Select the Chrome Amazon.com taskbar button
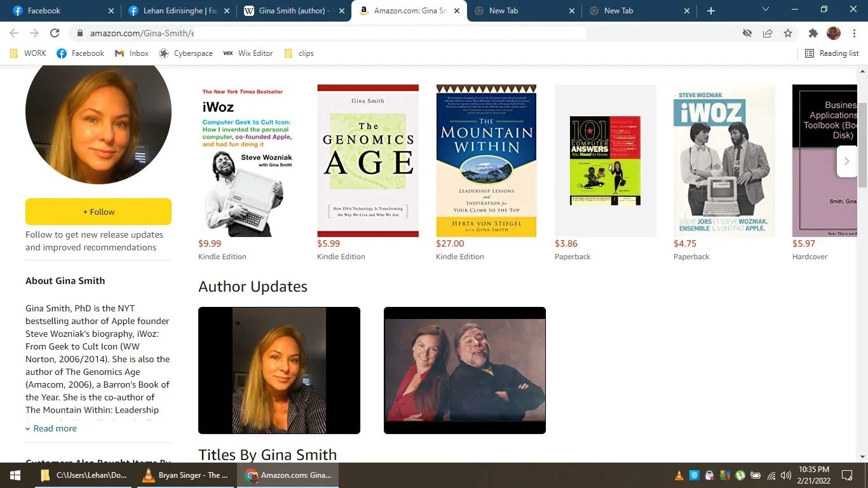868x488 pixels. pos(288,475)
